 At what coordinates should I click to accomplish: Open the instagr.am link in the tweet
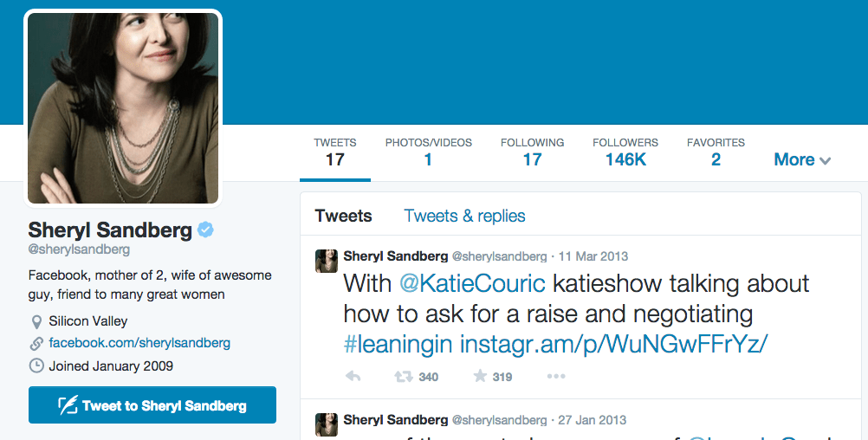pos(614,343)
